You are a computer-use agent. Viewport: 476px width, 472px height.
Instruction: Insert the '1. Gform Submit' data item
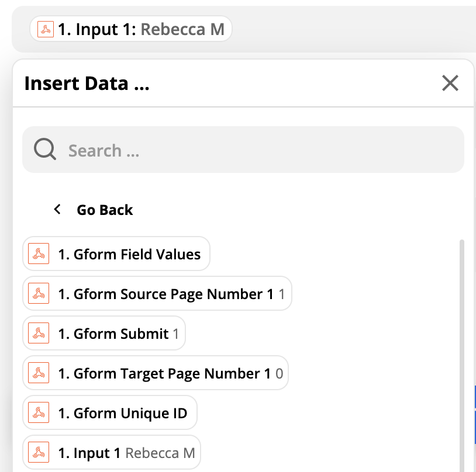[104, 333]
